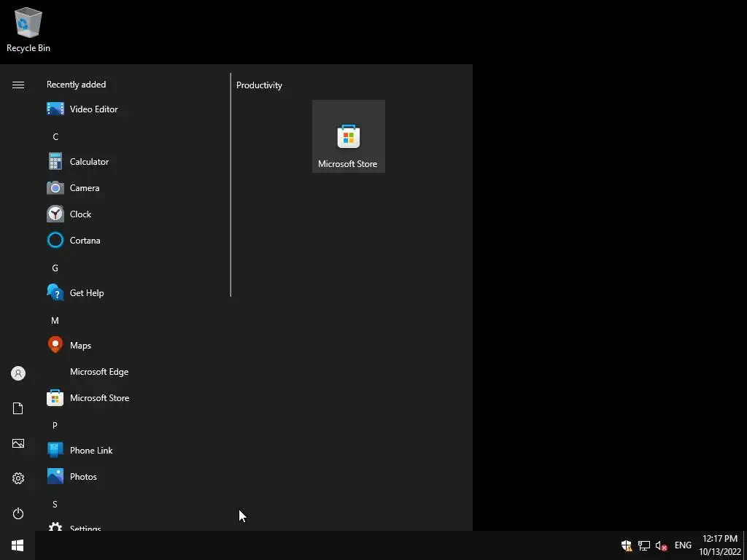Click the Show desktop strip
The width and height of the screenshot is (747, 560).
point(745,545)
